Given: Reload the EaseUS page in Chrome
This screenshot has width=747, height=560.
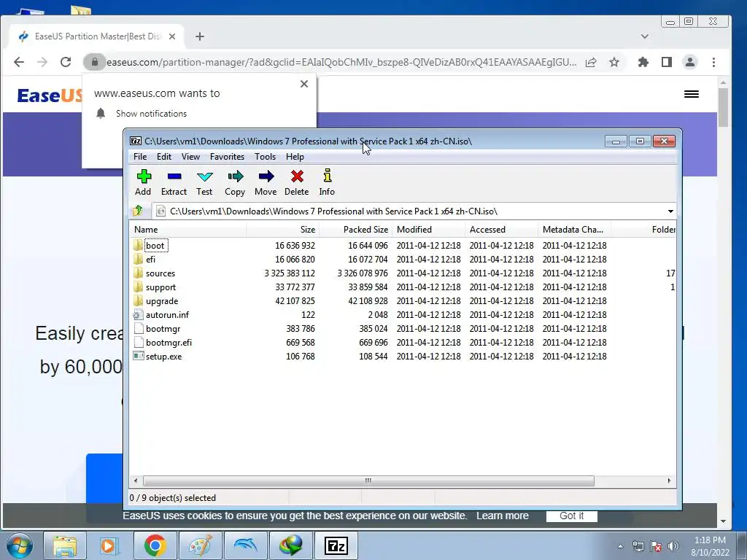Looking at the screenshot, I should pos(66,62).
